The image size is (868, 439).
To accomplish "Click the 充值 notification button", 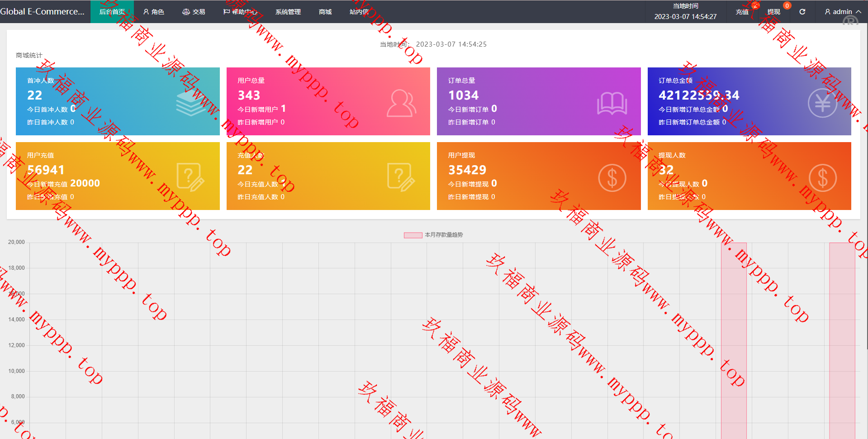I will coord(742,12).
